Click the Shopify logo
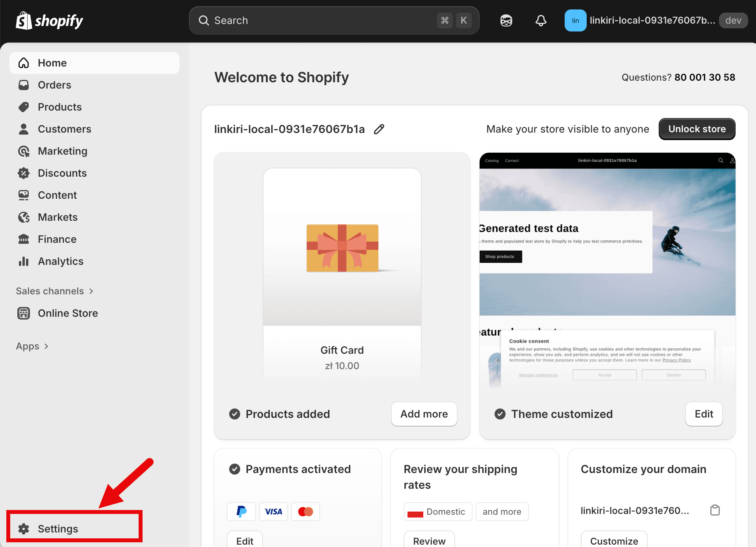 (x=50, y=20)
